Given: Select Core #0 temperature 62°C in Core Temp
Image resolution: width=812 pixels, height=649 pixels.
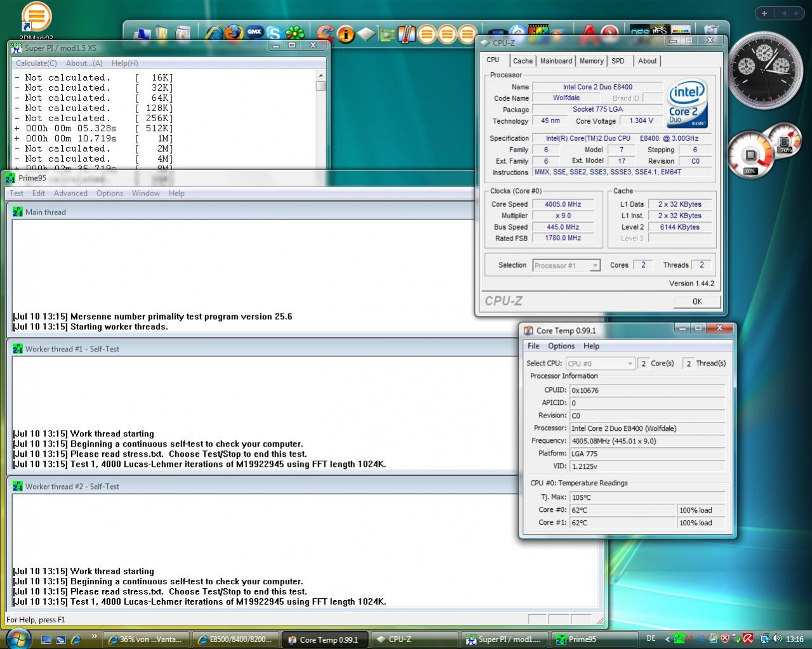Looking at the screenshot, I should [622, 510].
